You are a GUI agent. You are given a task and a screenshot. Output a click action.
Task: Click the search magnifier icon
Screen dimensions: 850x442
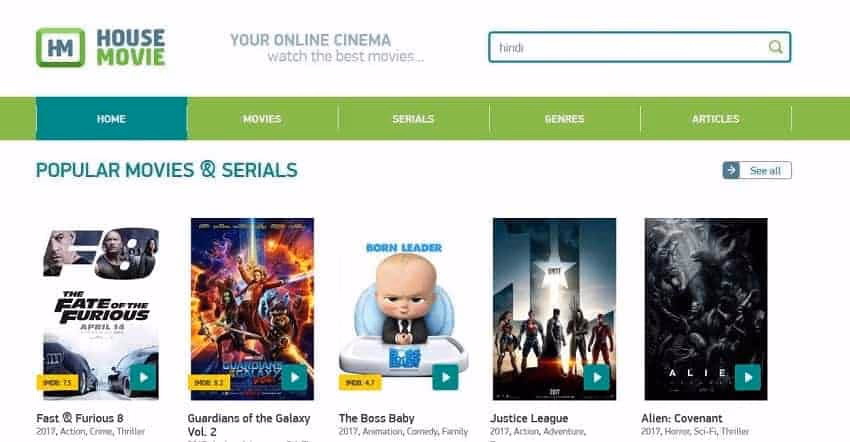775,47
